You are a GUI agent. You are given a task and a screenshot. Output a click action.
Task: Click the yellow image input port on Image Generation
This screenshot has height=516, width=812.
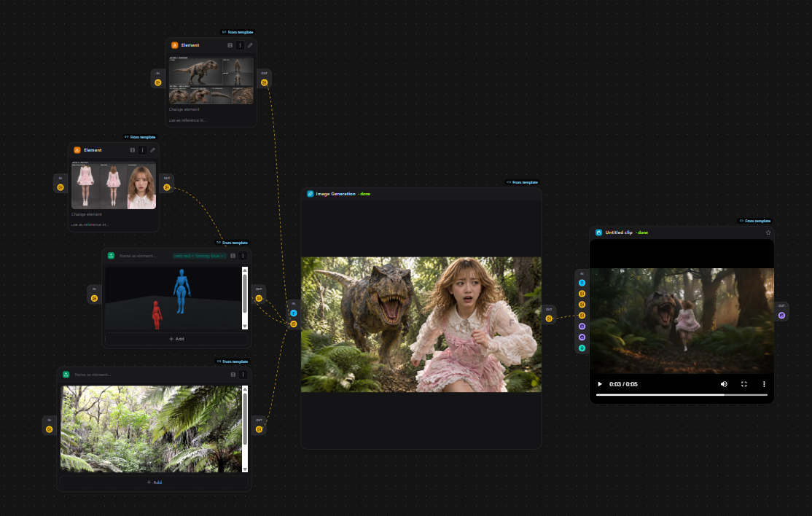point(294,324)
